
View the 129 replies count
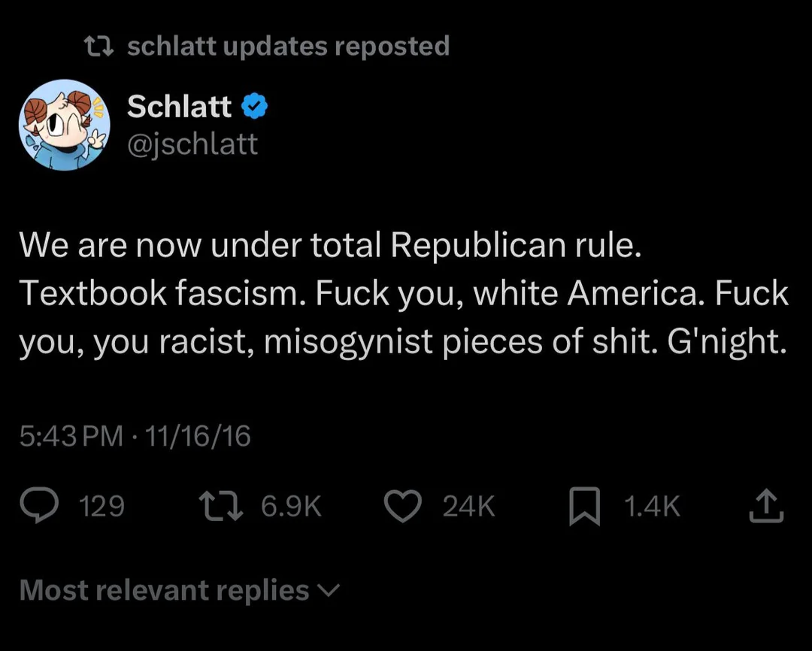click(x=101, y=507)
